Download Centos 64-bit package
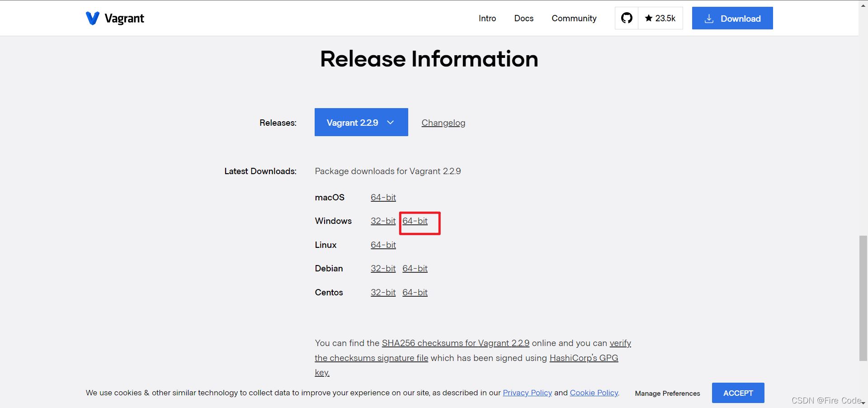 tap(415, 293)
